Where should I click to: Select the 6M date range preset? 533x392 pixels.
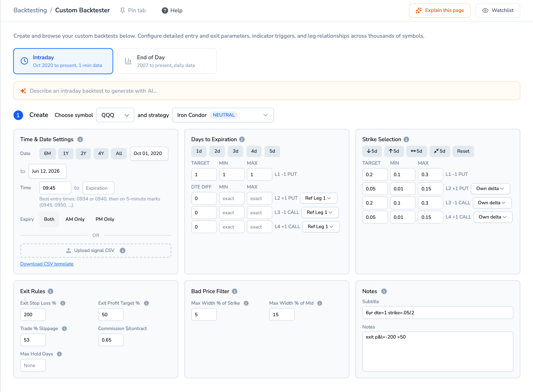pos(48,154)
